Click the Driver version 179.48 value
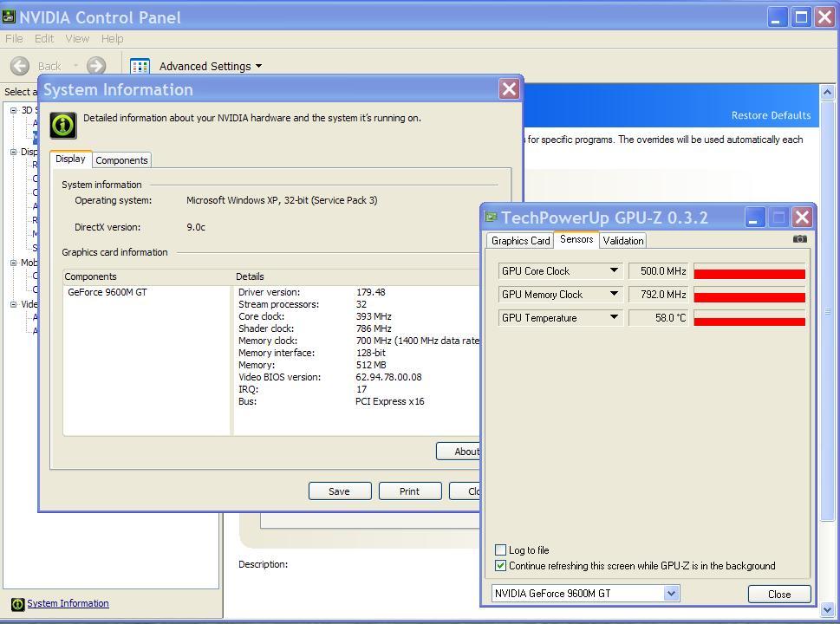Image resolution: width=840 pixels, height=624 pixels. pyautogui.click(x=371, y=292)
